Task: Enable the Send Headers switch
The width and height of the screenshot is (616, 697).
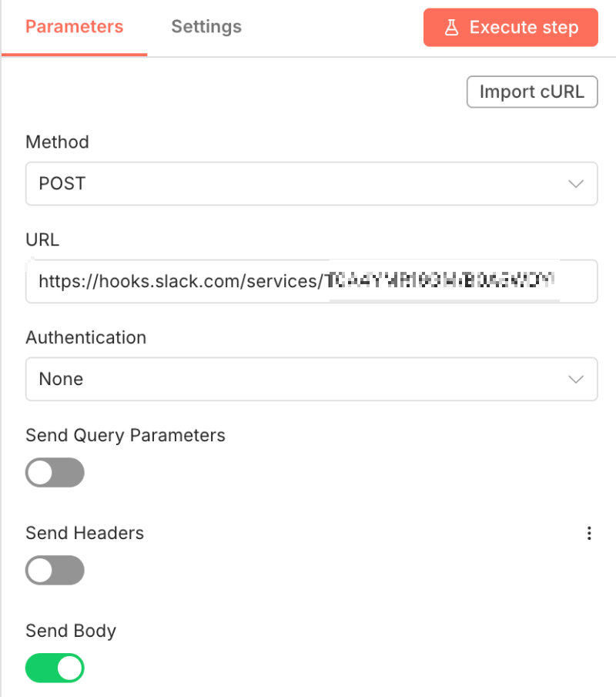Action: [55, 570]
